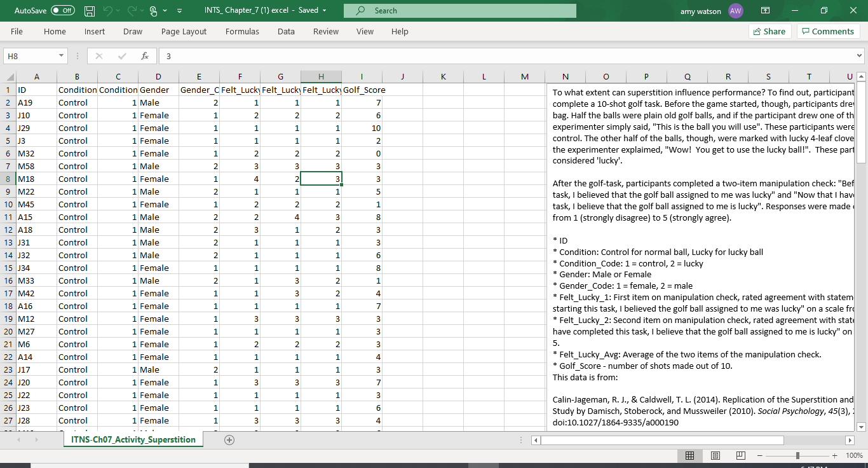Click the Redo arrow icon

(132, 11)
